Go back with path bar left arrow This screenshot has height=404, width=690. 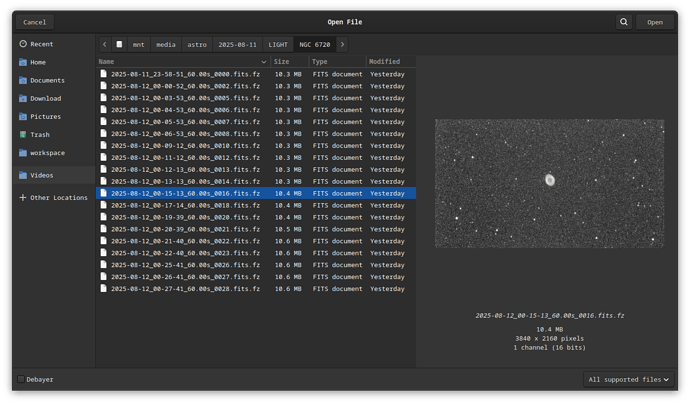(105, 44)
